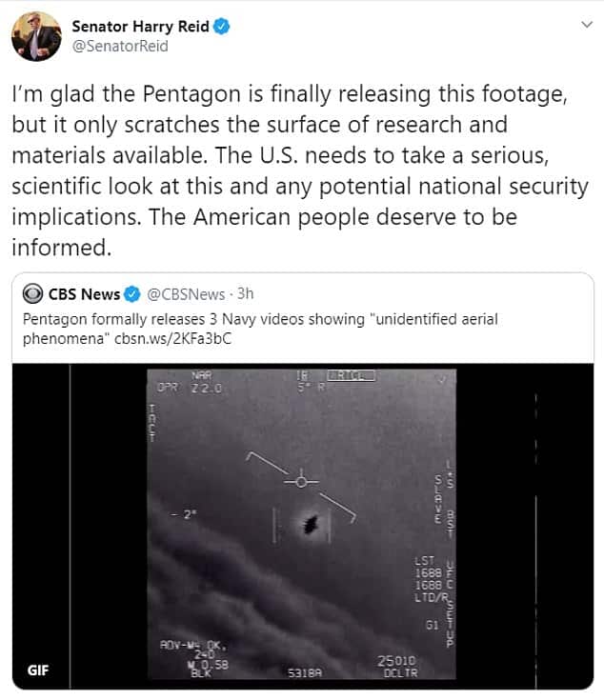This screenshot has height=700, width=604.
Task: Click the GIF badge on the media
Action: click(x=38, y=670)
